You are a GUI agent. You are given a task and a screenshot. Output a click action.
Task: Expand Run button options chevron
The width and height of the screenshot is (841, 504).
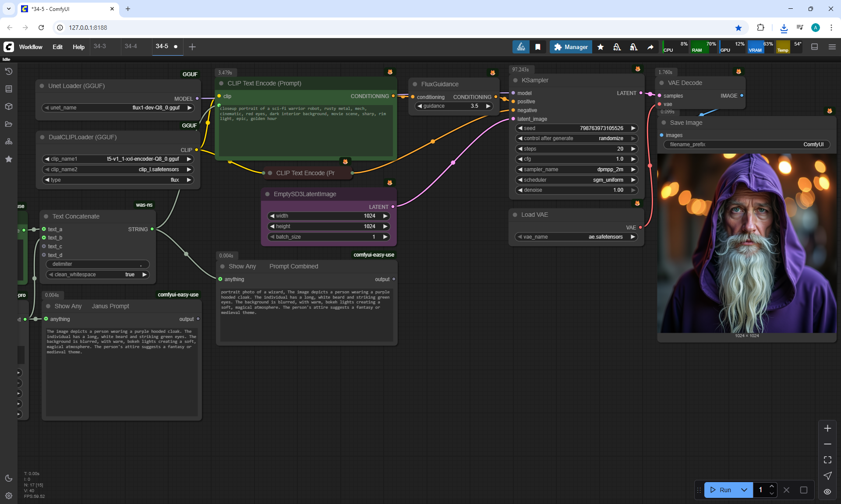pos(744,490)
